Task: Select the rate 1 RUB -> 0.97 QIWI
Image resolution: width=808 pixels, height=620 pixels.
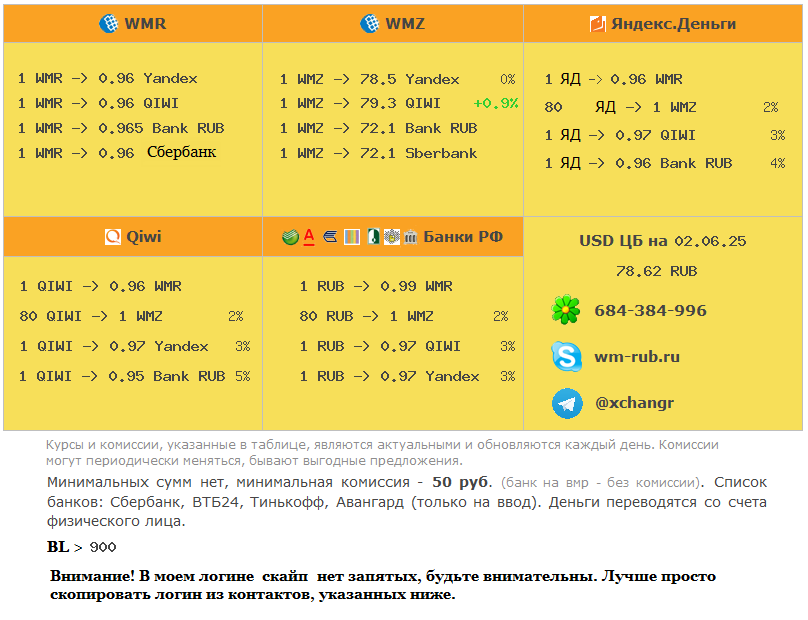Action: pos(380,346)
